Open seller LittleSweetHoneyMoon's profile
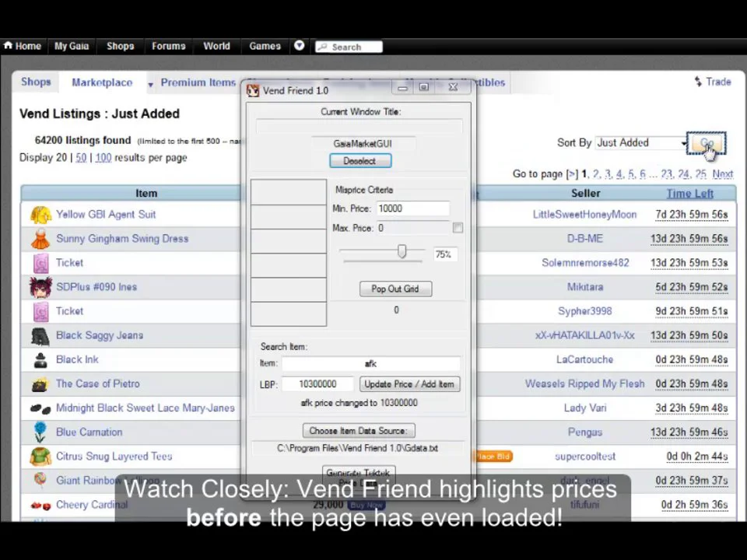The width and height of the screenshot is (747, 560). (584, 215)
